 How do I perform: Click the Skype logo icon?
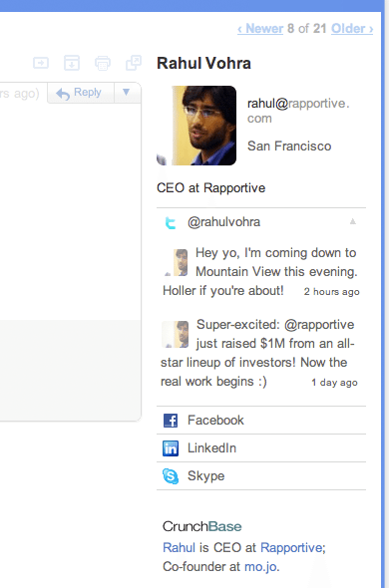[171, 476]
